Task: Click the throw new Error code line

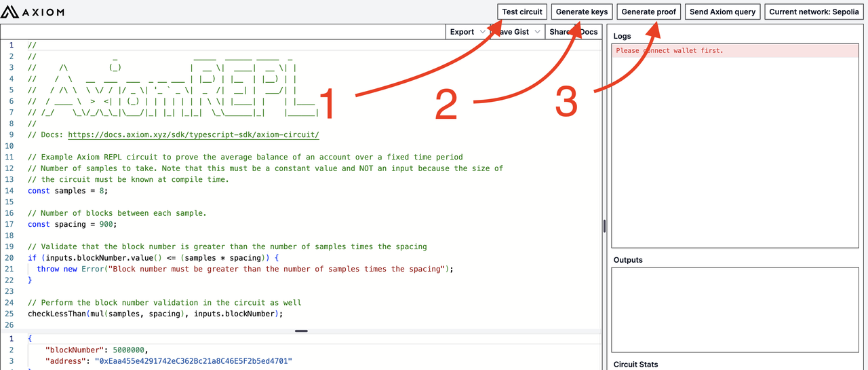Action: 245,269
